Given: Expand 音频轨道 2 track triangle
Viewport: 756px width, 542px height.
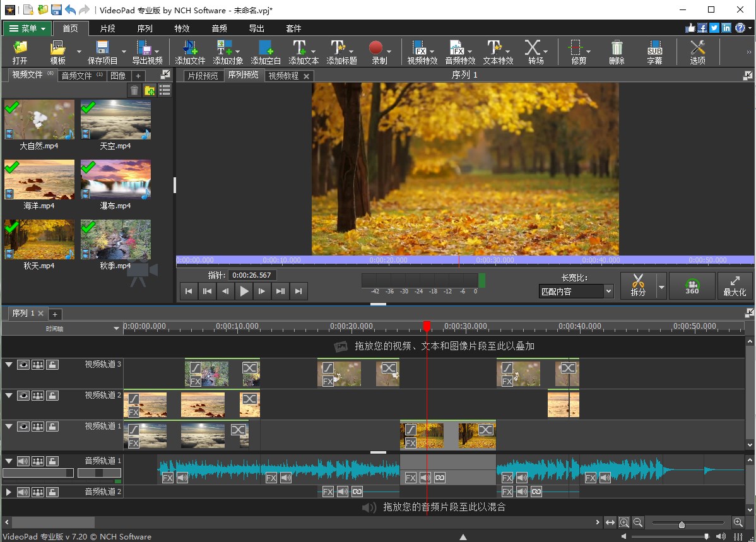Looking at the screenshot, I should pos(9,492).
